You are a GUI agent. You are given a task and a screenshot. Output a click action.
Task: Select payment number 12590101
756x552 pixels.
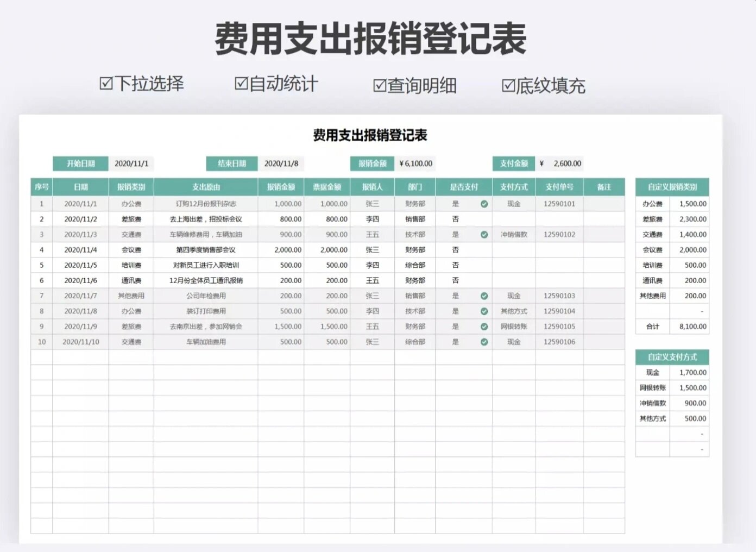tap(559, 204)
